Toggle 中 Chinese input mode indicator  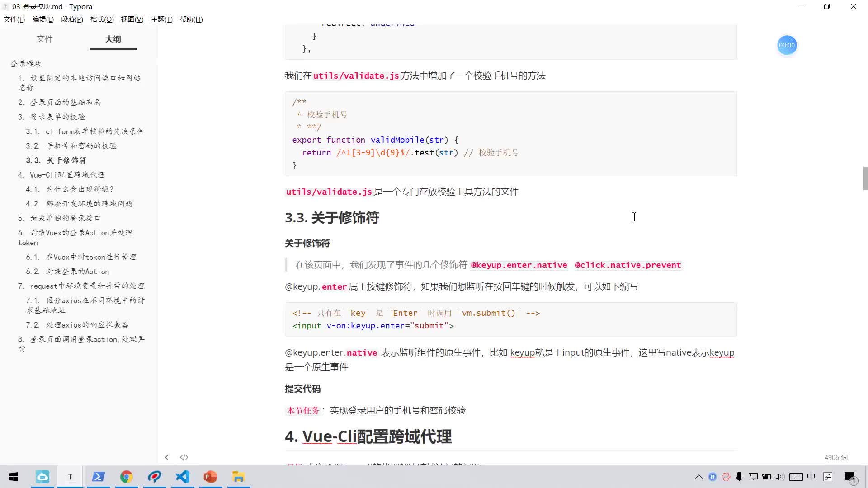tap(811, 477)
